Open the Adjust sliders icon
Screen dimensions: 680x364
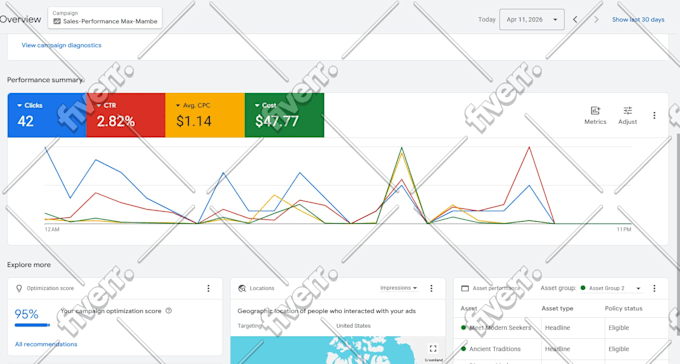(628, 111)
